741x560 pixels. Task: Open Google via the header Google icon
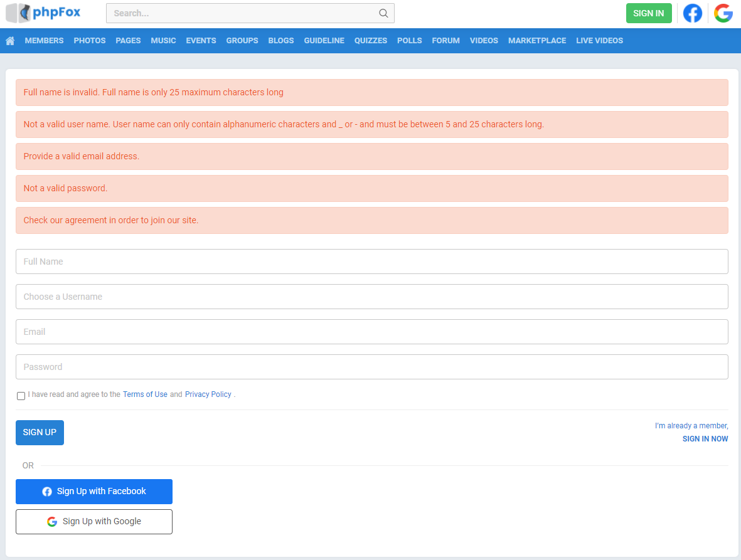(723, 13)
